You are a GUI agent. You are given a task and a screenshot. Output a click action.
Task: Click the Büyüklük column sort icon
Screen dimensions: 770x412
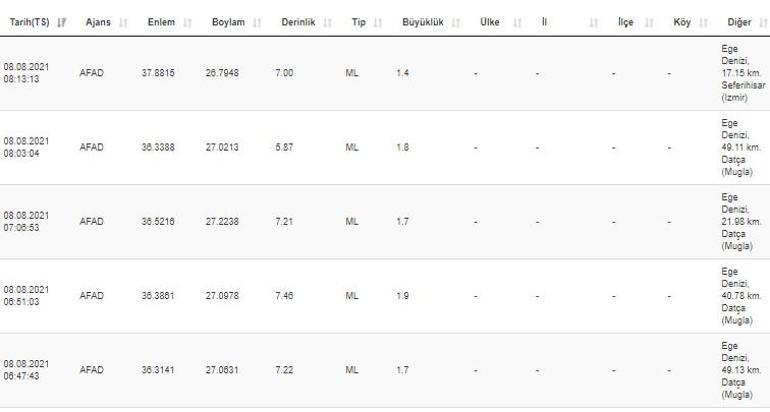click(455, 21)
